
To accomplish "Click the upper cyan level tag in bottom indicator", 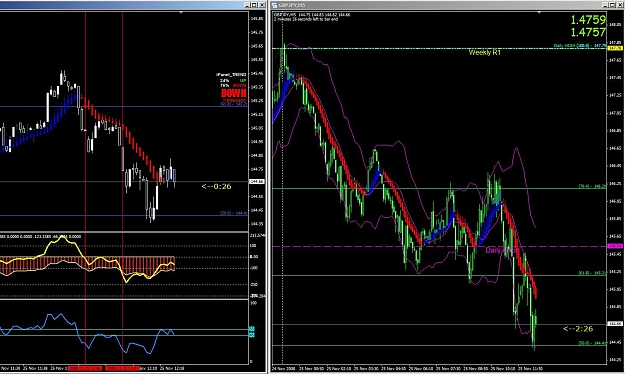I will (x=252, y=329).
